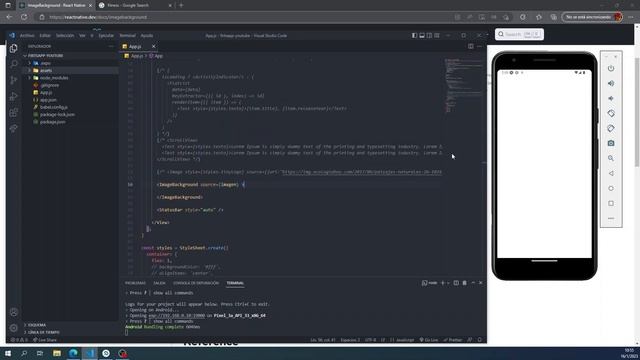Switch to CONSOLA DE DEPURACIÓN tab
Image resolution: width=640 pixels, height=360 pixels.
[x=196, y=283]
